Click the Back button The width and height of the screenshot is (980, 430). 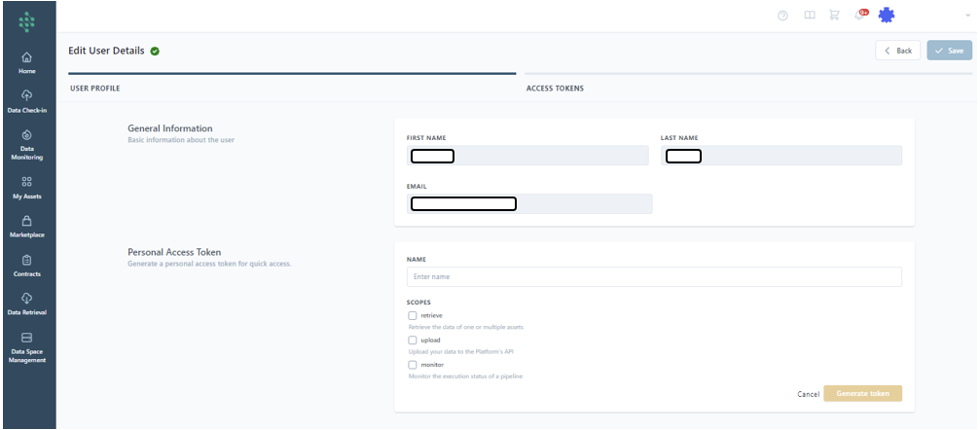coord(897,51)
